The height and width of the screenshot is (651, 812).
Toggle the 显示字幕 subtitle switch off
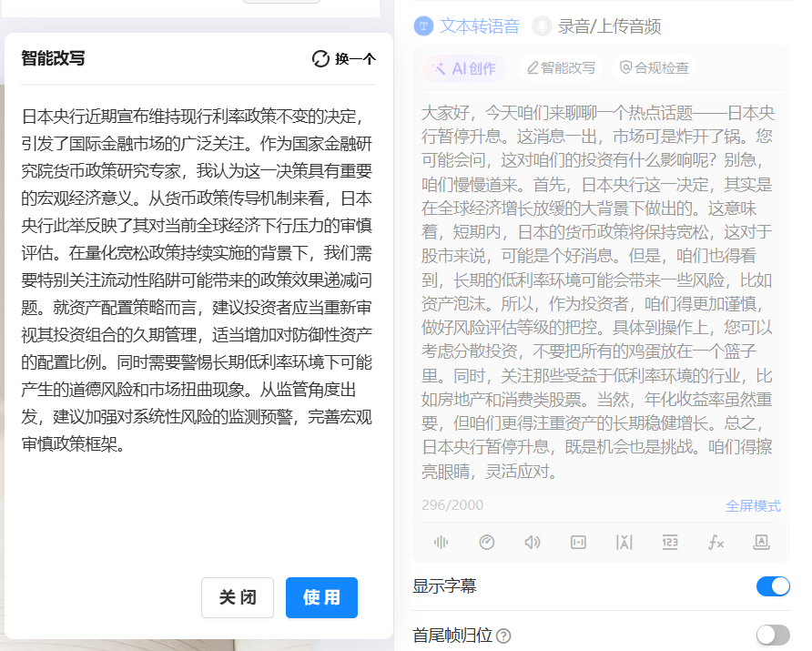773,586
